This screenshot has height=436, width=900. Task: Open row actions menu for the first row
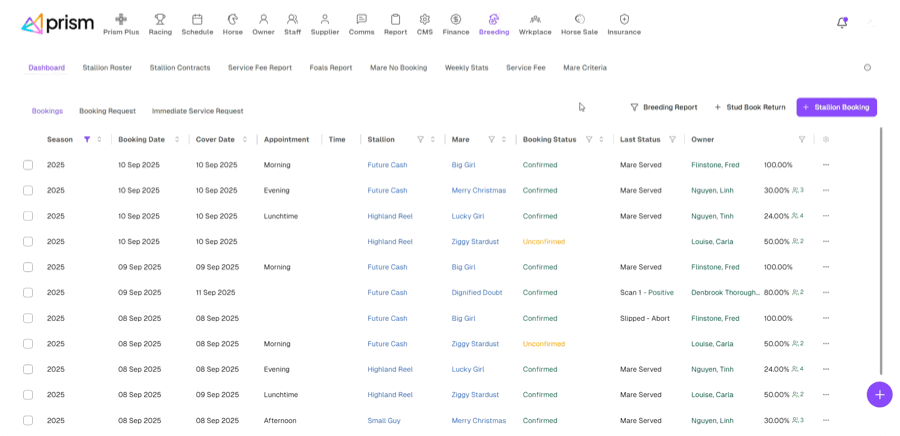826,165
